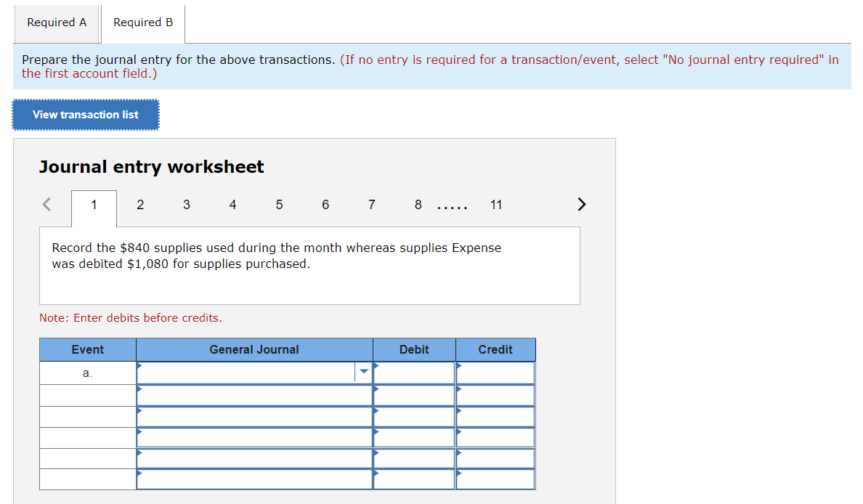
Task: Click the Debit field on row a
Action: click(x=414, y=371)
